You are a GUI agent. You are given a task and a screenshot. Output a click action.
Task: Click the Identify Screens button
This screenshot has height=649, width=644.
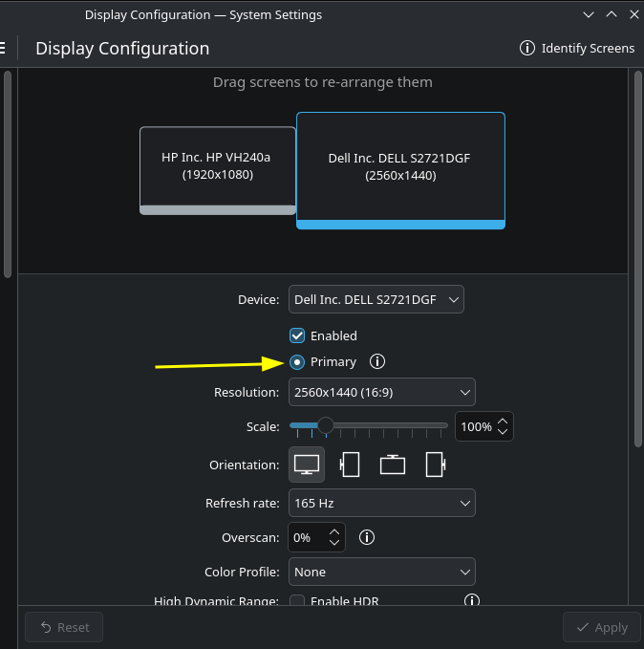pos(577,48)
